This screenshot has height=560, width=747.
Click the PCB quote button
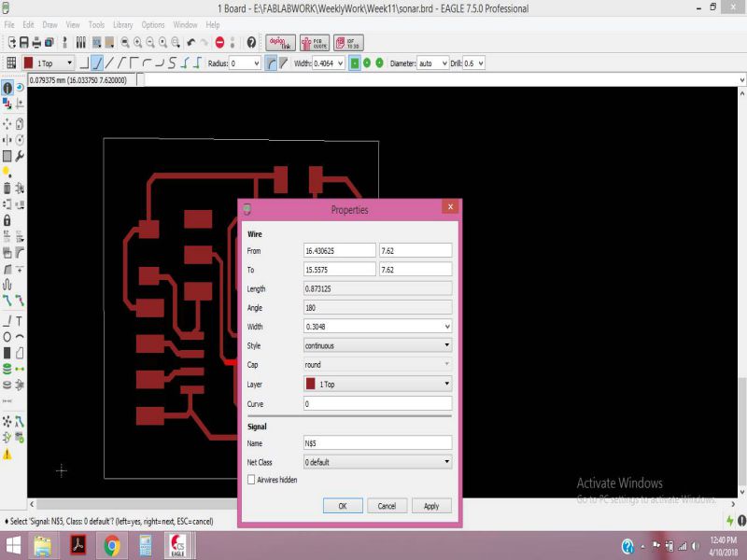[x=315, y=43]
